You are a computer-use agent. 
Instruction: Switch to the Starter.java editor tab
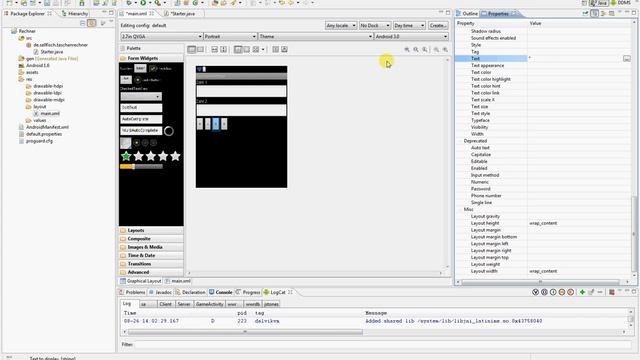point(182,13)
